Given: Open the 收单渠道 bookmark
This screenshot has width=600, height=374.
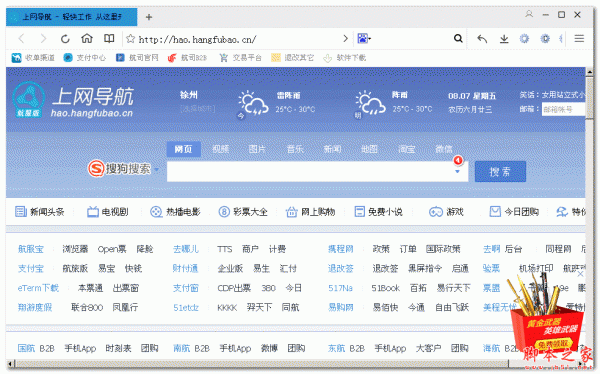Looking at the screenshot, I should [x=33, y=58].
